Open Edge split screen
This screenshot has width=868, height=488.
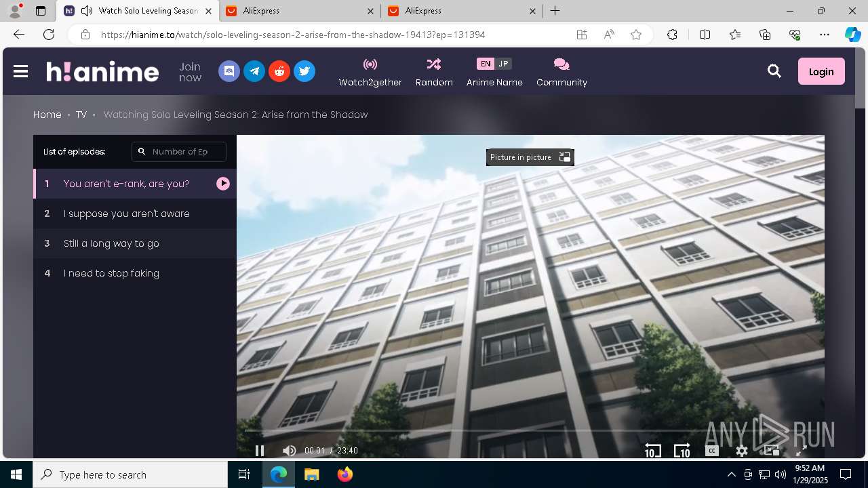tap(705, 35)
